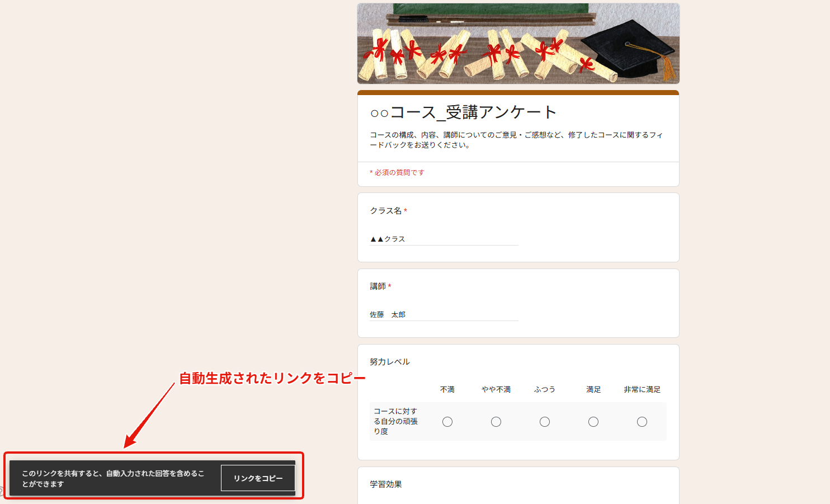Click the form title ○○コース_受講アンケート
The width and height of the screenshot is (830, 504).
click(463, 112)
